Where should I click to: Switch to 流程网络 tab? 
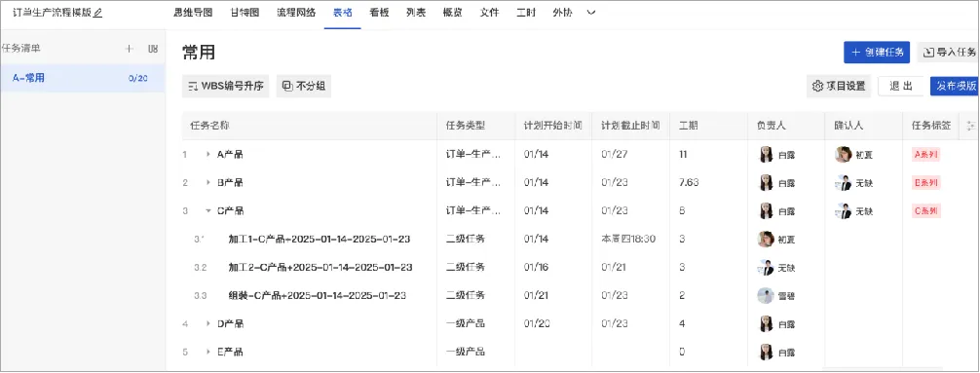point(296,13)
